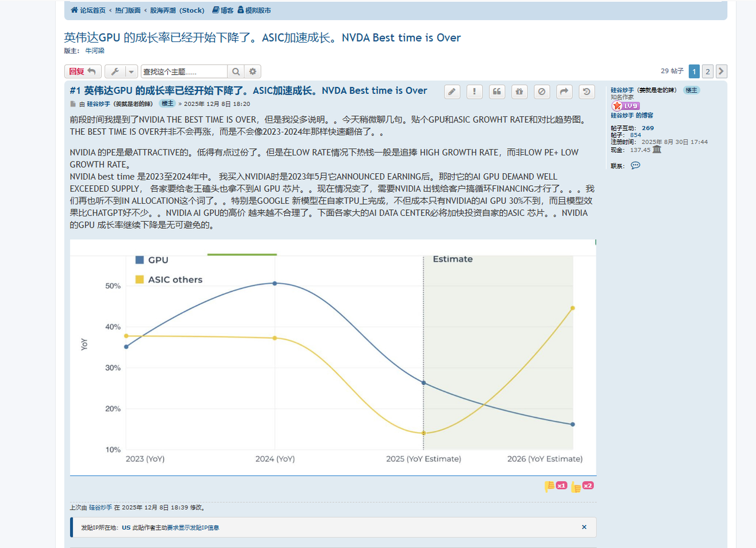Click the home icon in breadcrumb
This screenshot has height=548, width=756.
click(x=74, y=10)
